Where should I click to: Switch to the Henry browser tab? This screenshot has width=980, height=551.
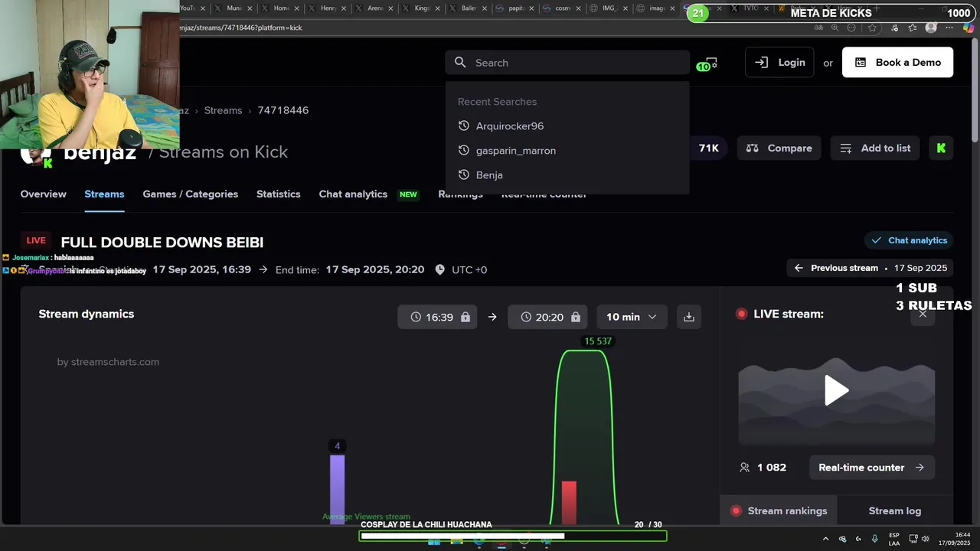tap(328, 8)
